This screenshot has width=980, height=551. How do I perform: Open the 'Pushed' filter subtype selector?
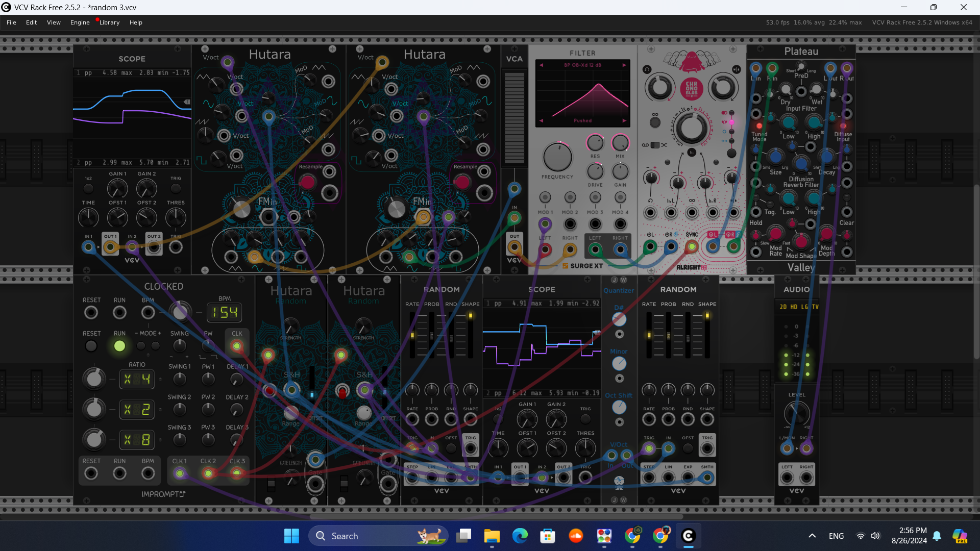pyautogui.click(x=582, y=121)
